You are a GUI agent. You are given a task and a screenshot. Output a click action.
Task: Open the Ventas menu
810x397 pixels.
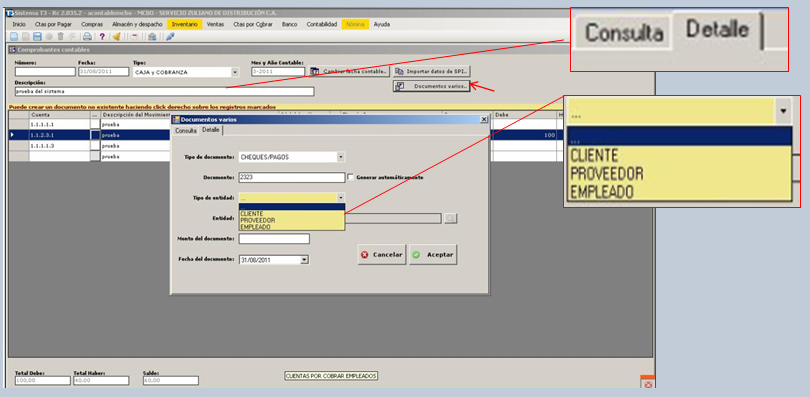[215, 24]
